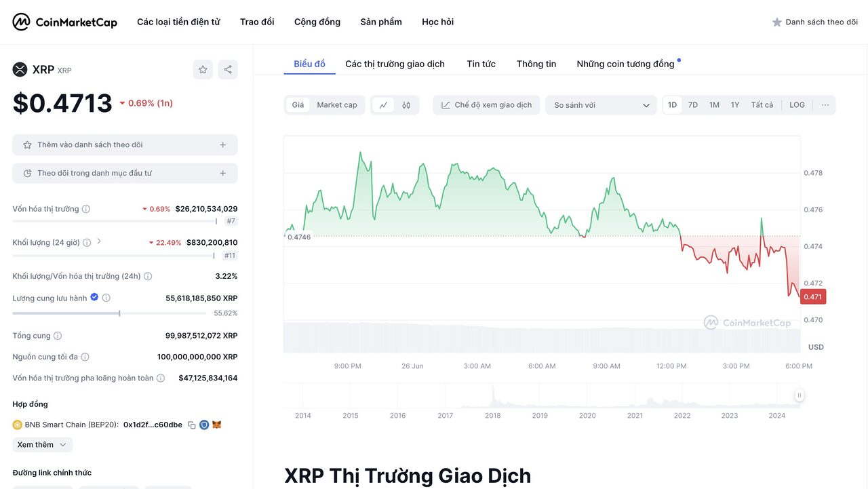Click the 55,618,185,850 XRP supply value
Viewport: 868px width, 489px height.
point(201,298)
